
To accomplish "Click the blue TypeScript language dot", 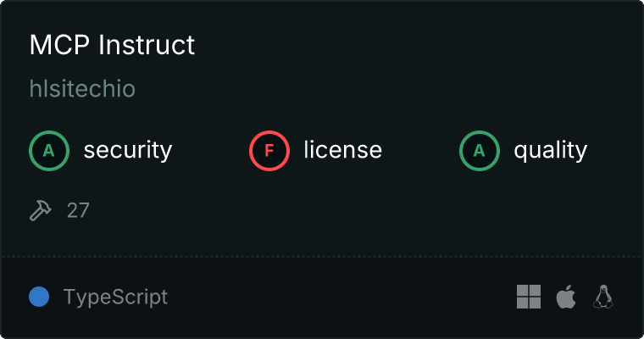I will tap(39, 297).
